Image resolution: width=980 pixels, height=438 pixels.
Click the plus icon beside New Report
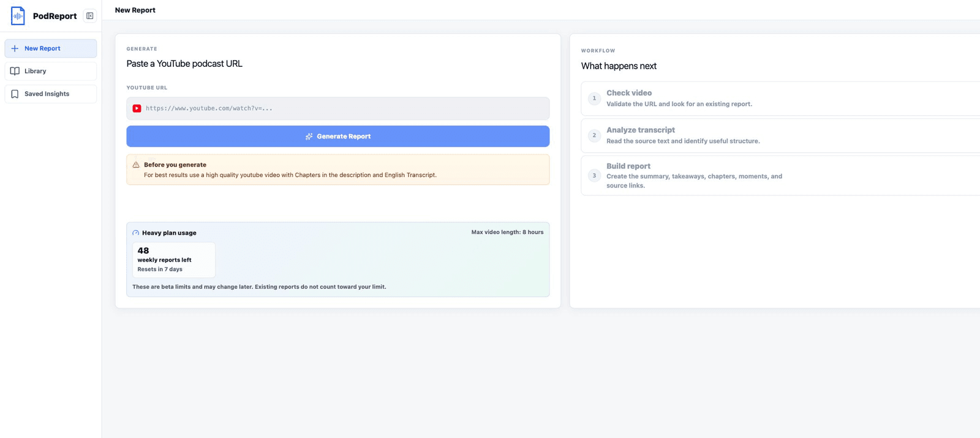click(15, 48)
